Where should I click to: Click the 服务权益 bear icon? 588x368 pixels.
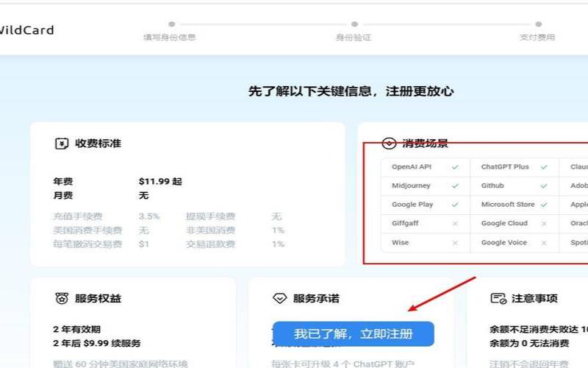(x=62, y=298)
